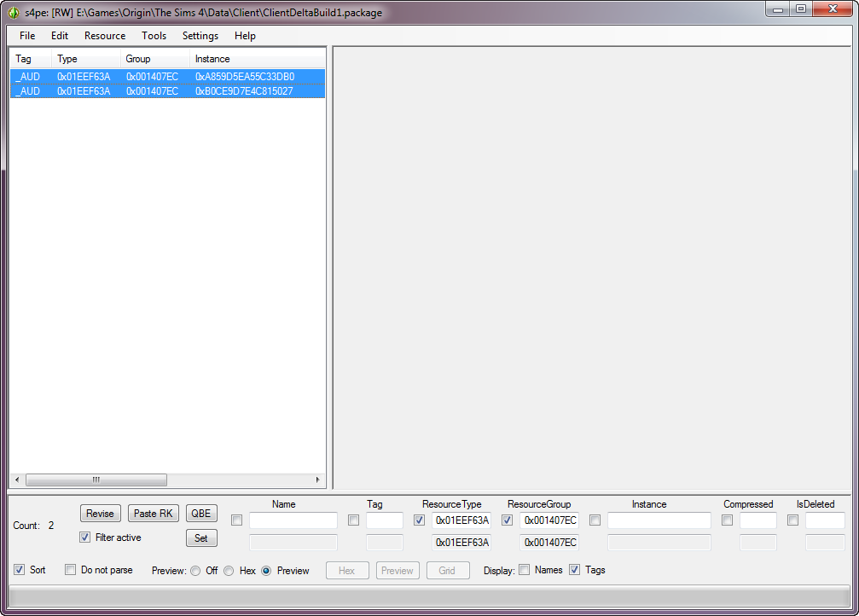Uncheck the ResourceType filter checkbox

coord(419,520)
